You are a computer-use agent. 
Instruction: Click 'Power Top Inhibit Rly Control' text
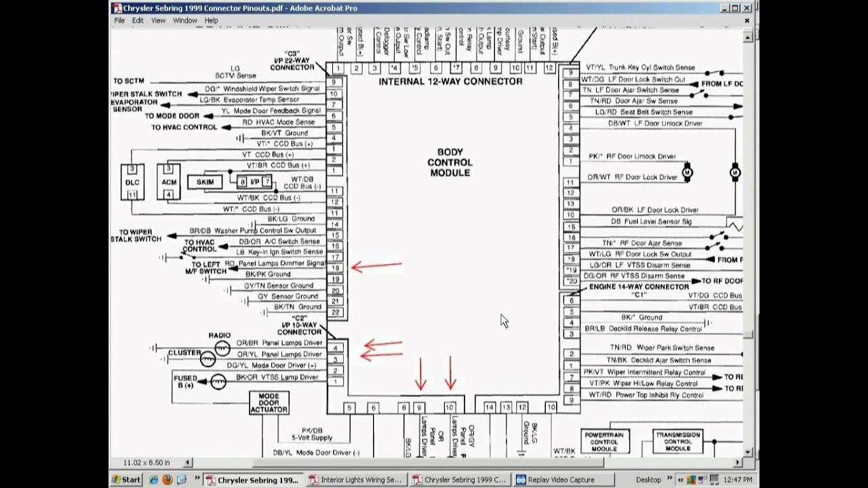click(660, 394)
